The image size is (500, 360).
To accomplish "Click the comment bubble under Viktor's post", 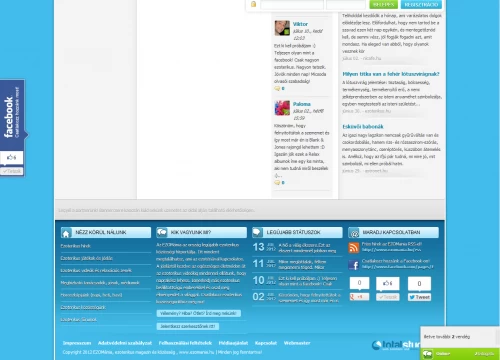I will (277, 88).
